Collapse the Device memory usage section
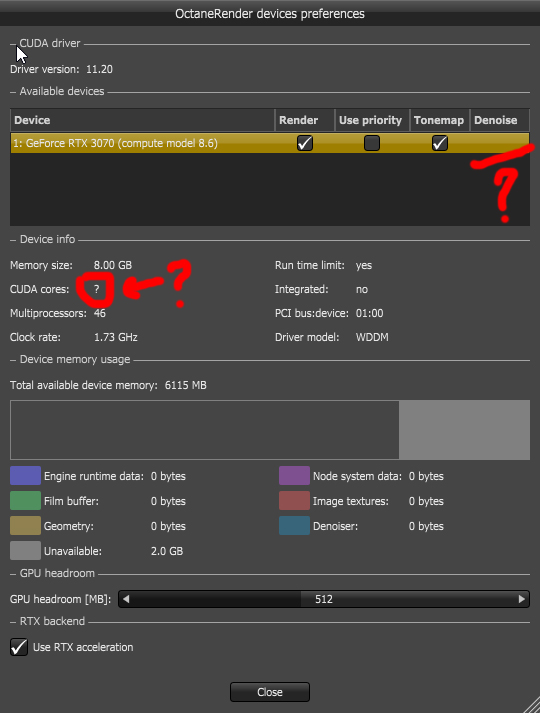Image resolution: width=540 pixels, height=713 pixels. tap(13, 360)
